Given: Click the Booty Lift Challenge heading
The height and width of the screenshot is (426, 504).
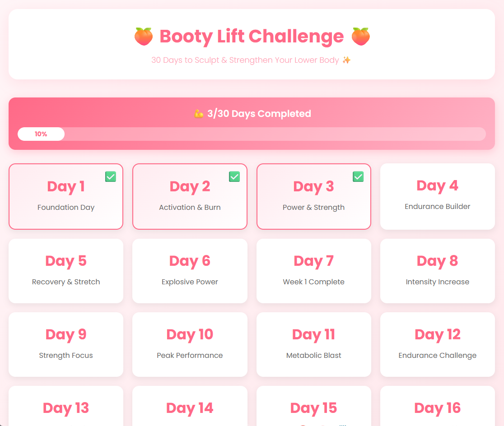Looking at the screenshot, I should point(252,37).
